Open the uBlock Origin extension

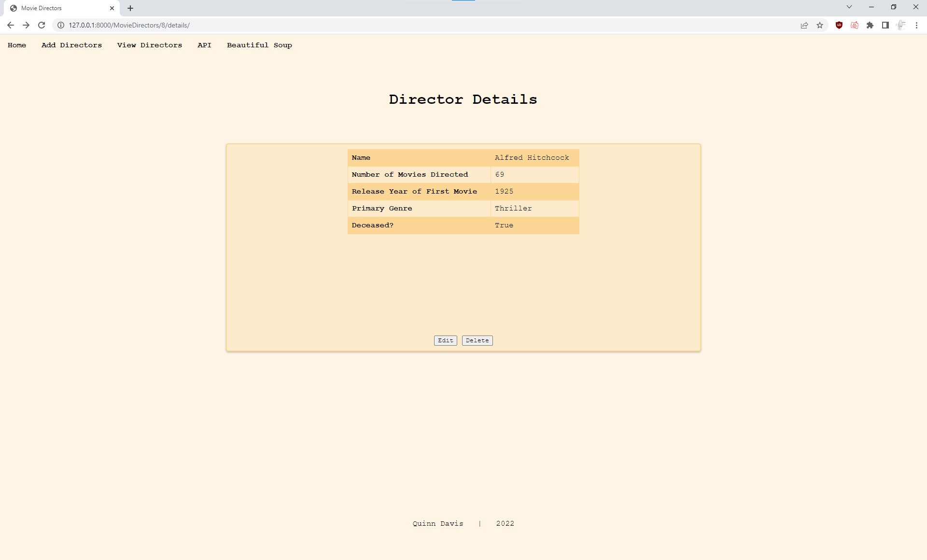(x=839, y=25)
